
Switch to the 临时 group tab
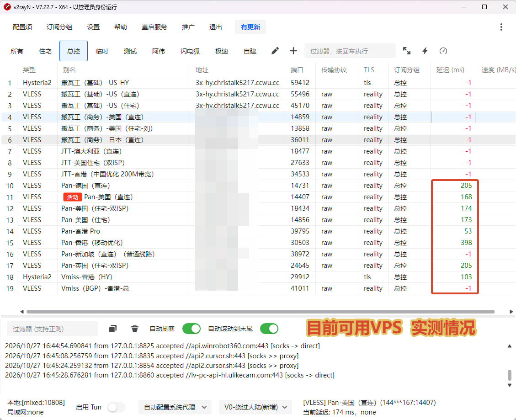[x=101, y=51]
